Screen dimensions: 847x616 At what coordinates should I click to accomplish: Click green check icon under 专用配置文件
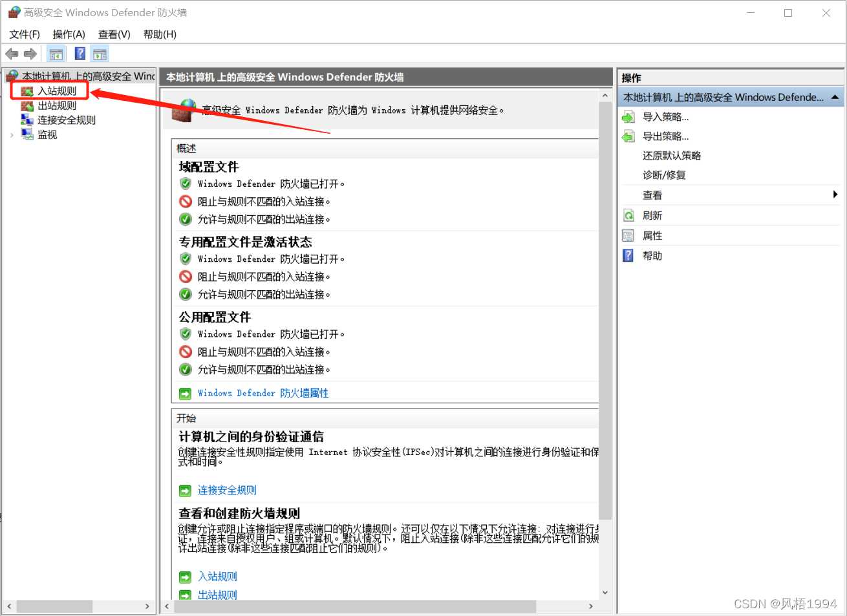point(186,294)
